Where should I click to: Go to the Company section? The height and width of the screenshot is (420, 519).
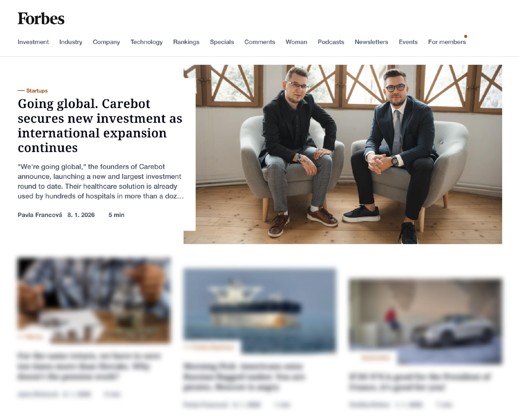tap(106, 42)
